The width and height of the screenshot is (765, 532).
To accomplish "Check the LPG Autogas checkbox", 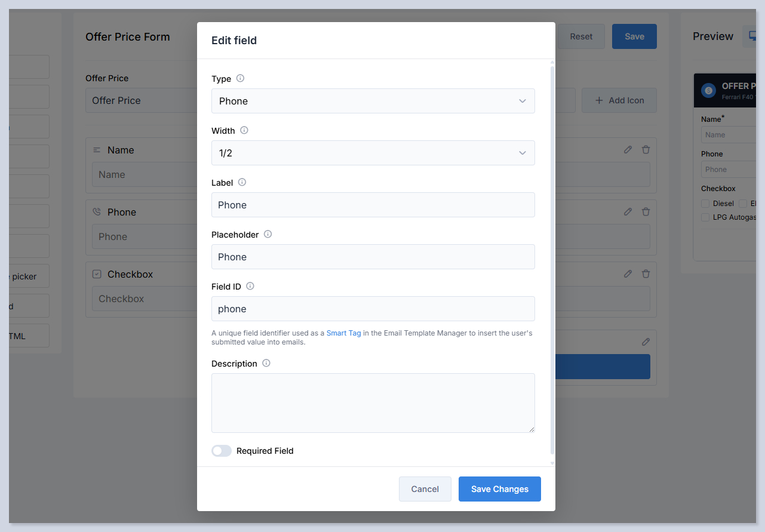I will coord(705,217).
